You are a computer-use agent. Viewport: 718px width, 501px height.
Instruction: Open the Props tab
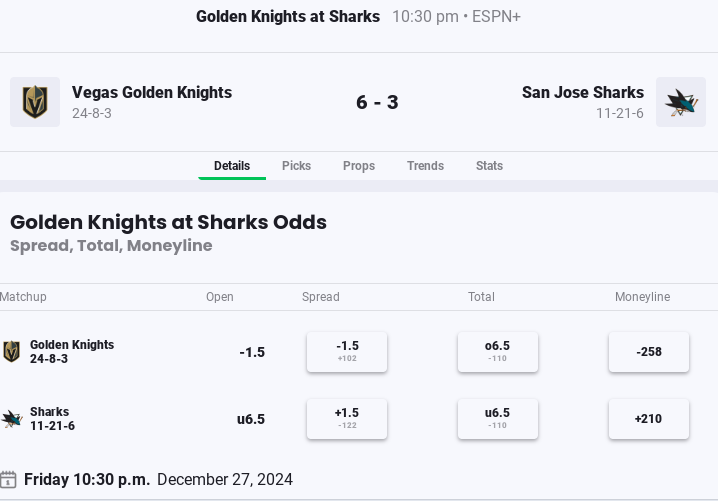(x=359, y=166)
